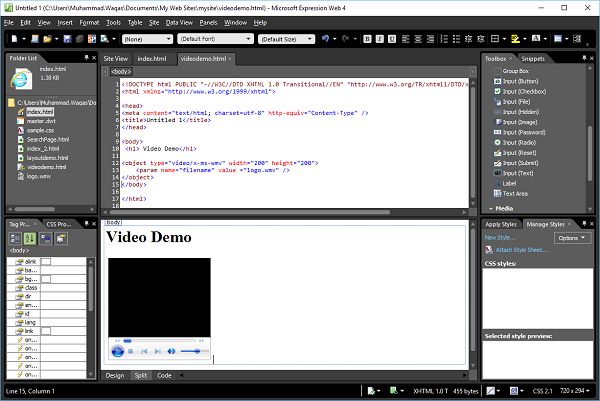Toggle italic formatting in toolbar
This screenshot has height=401, width=600.
379,39
